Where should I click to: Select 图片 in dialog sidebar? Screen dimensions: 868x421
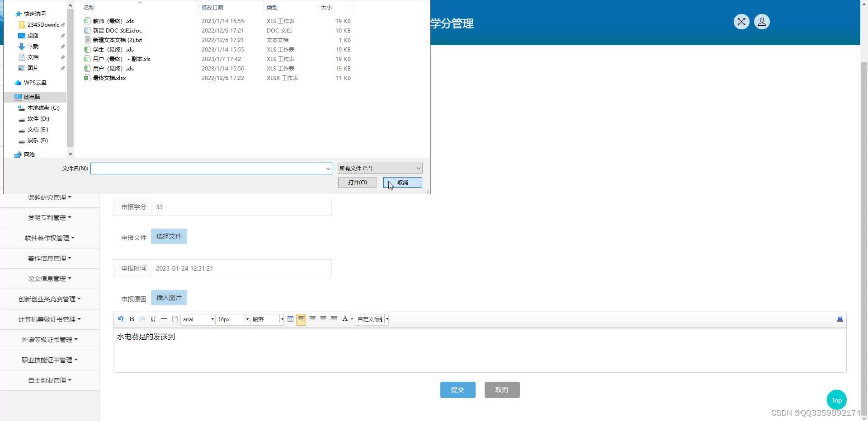[33, 68]
